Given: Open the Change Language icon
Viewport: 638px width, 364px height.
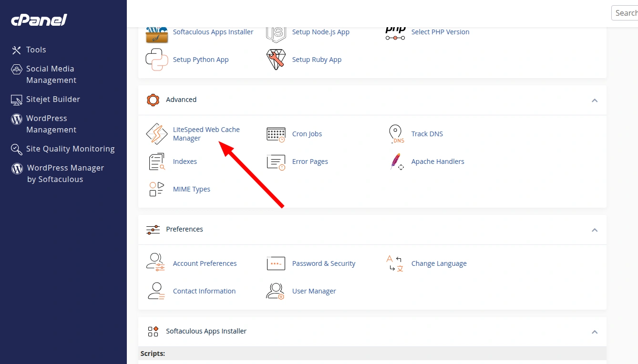Looking at the screenshot, I should click(x=396, y=263).
